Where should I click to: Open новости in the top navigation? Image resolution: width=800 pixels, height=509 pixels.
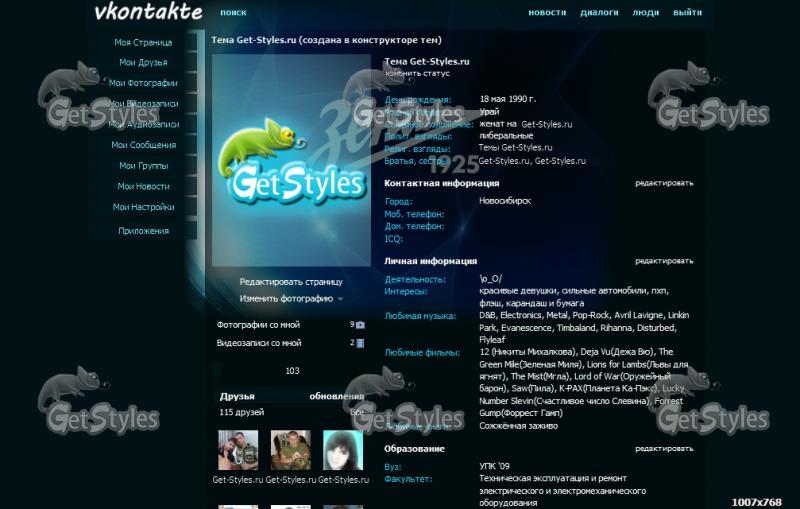[547, 13]
